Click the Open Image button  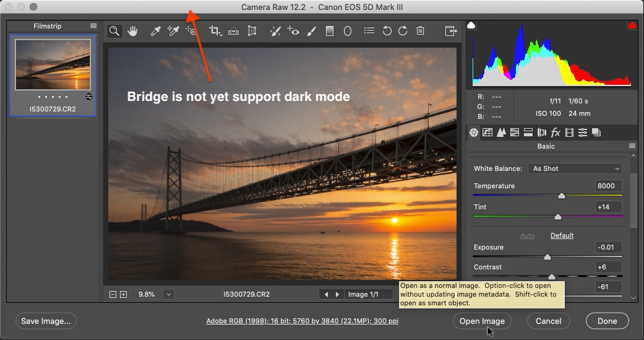(482, 321)
